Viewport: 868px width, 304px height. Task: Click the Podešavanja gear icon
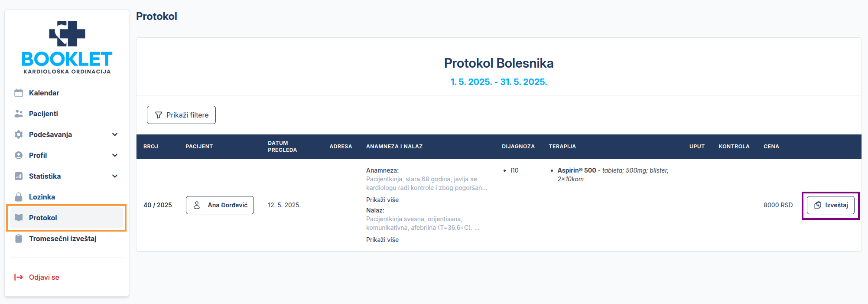[x=18, y=134]
